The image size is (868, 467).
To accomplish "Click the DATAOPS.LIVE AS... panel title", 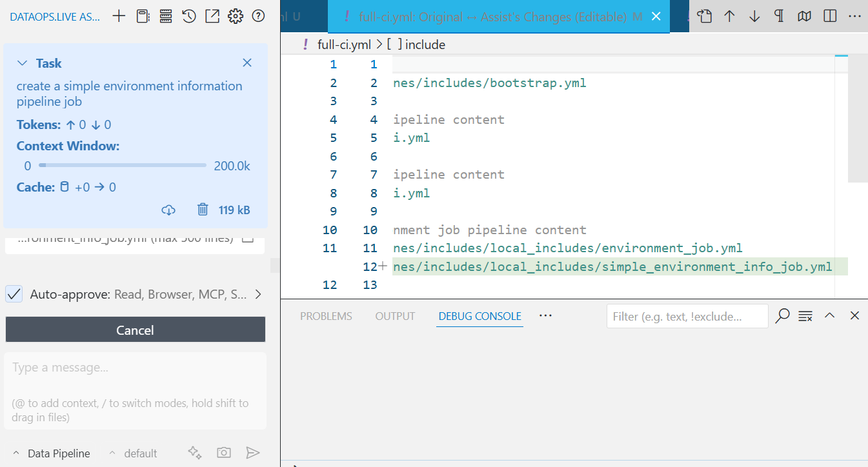I will 55,16.
